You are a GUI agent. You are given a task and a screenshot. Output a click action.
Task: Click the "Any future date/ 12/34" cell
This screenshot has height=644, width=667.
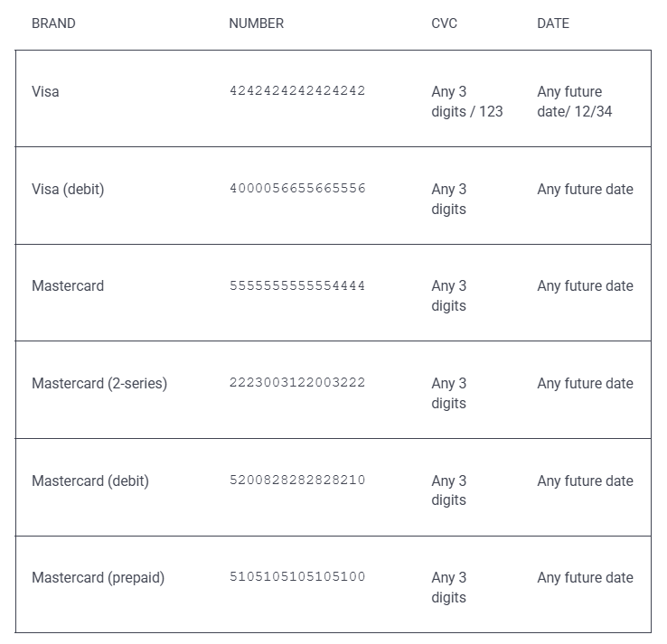(574, 101)
